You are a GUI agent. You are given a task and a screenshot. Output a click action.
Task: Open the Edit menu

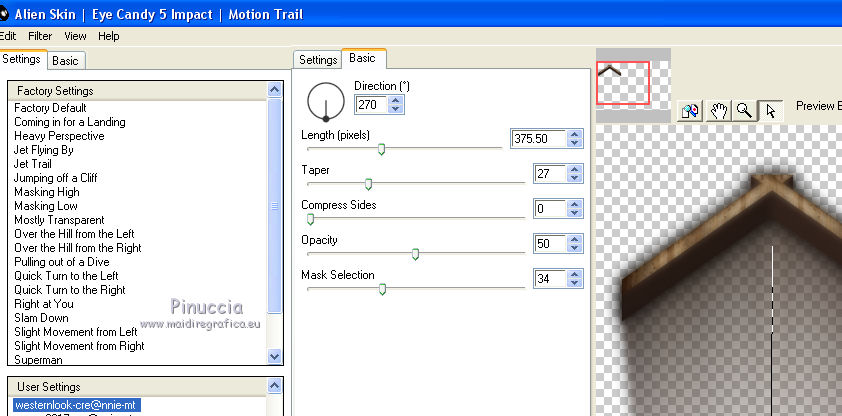coord(8,36)
